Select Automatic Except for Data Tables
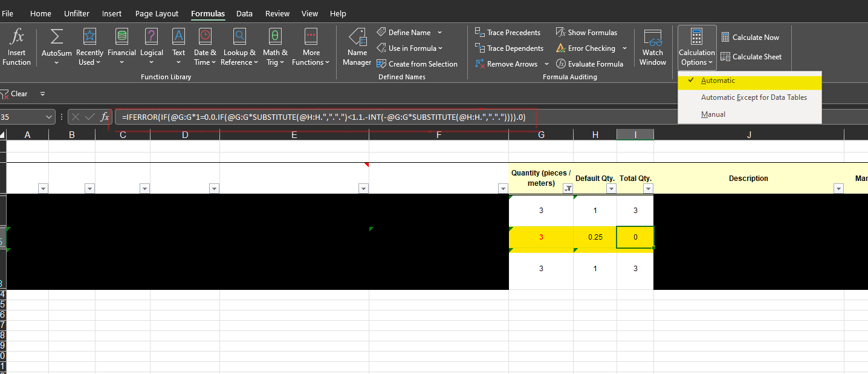 coord(750,97)
